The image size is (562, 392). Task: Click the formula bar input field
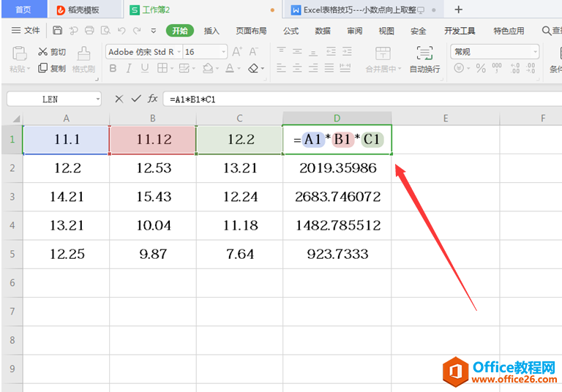click(362, 99)
